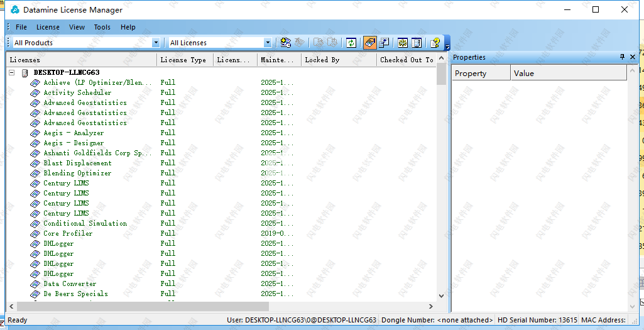Refresh the license list with green arrows icon

351,42
